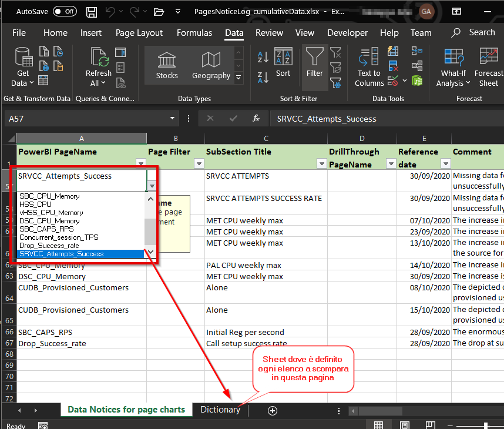The width and height of the screenshot is (504, 429).
Task: Switch to the Formulas ribbon tab
Action: click(194, 33)
